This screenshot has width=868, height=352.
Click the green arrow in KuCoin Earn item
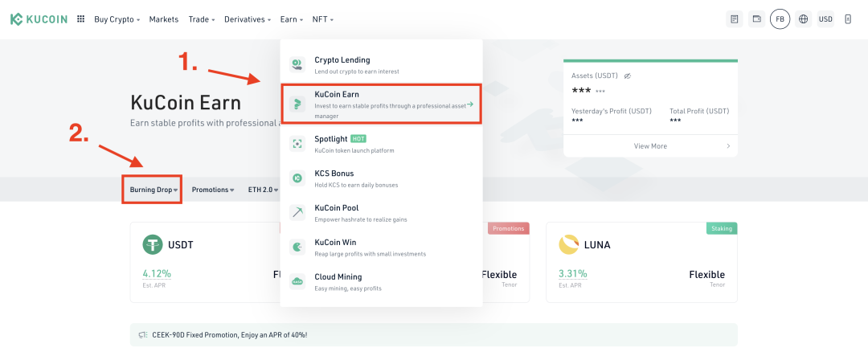pyautogui.click(x=470, y=104)
